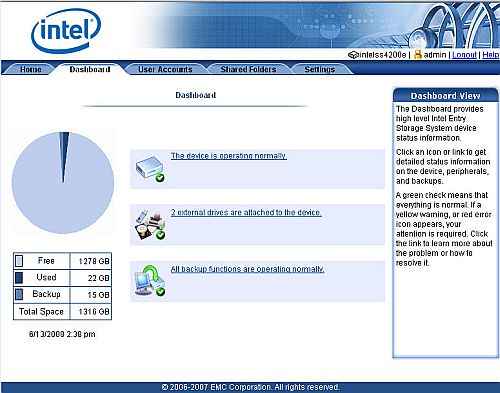Click the 'Used' legend label

pos(46,277)
